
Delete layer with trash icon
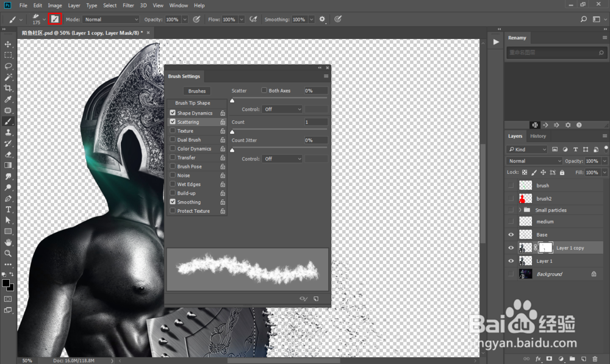tap(595, 359)
